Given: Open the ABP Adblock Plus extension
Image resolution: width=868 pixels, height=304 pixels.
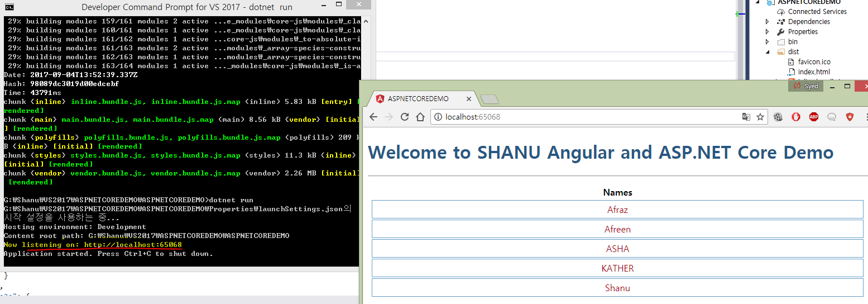Looking at the screenshot, I should pos(814,117).
